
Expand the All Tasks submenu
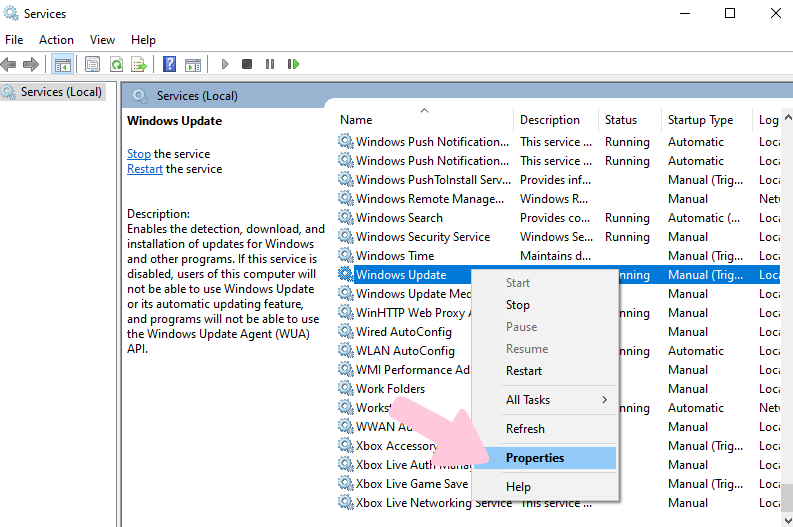(x=556, y=400)
